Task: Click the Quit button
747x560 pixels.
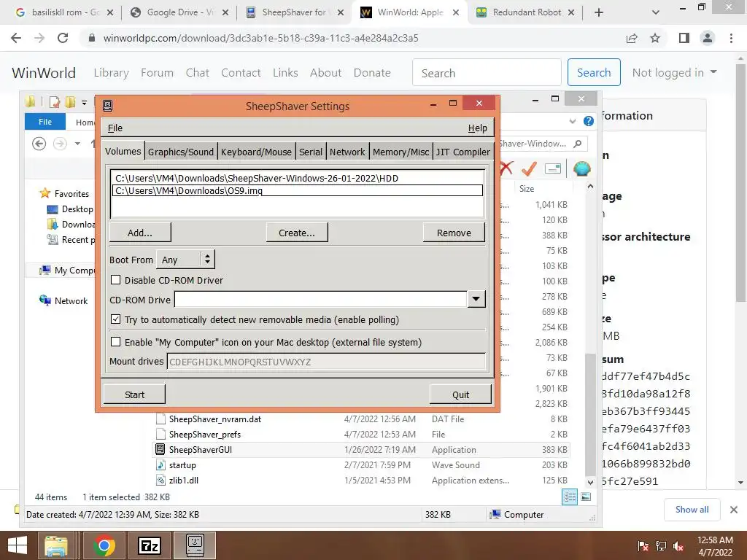Action: tap(461, 394)
